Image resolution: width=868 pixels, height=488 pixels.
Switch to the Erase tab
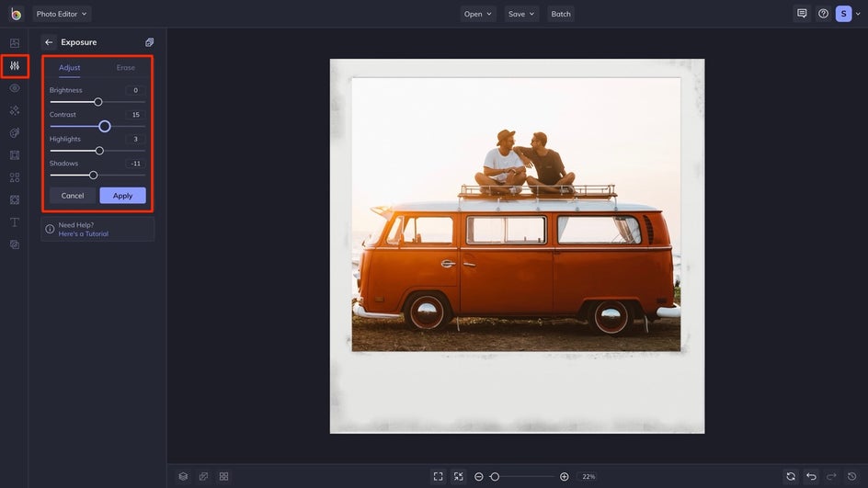point(126,67)
